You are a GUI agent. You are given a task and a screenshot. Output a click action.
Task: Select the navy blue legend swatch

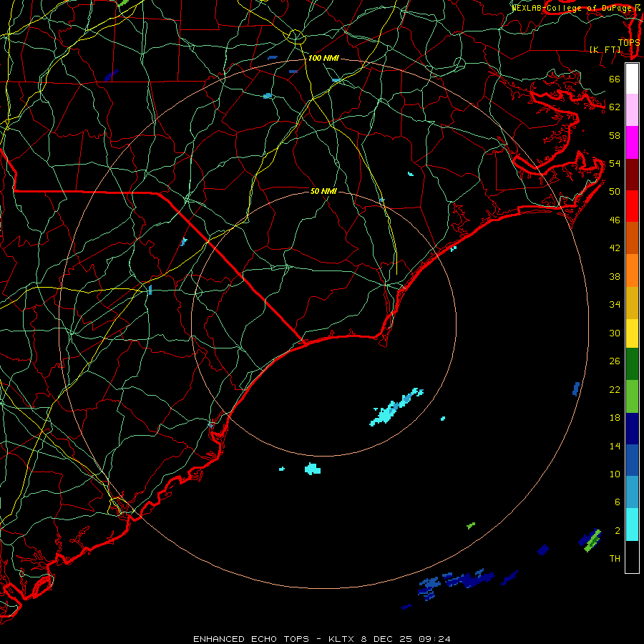pos(632,429)
